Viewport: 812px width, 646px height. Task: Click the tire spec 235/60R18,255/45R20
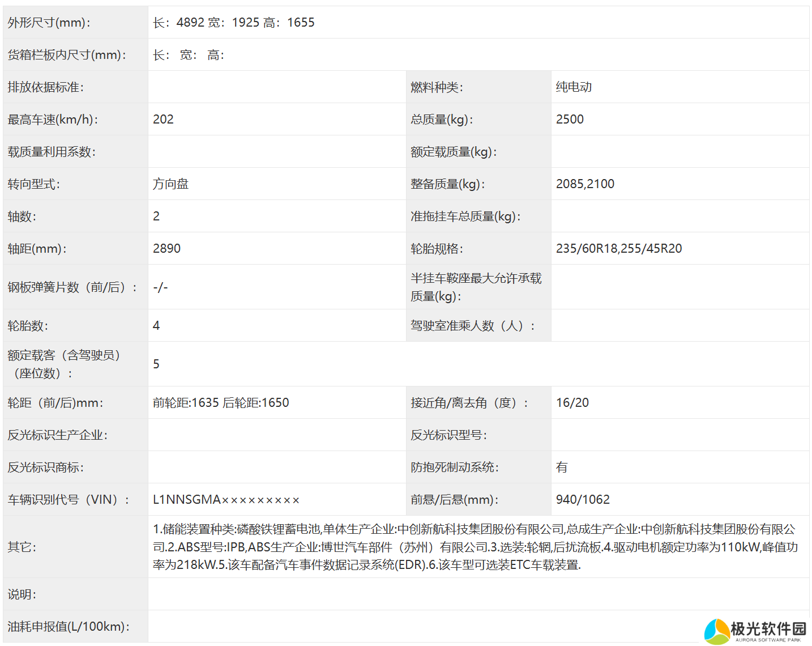(618, 249)
